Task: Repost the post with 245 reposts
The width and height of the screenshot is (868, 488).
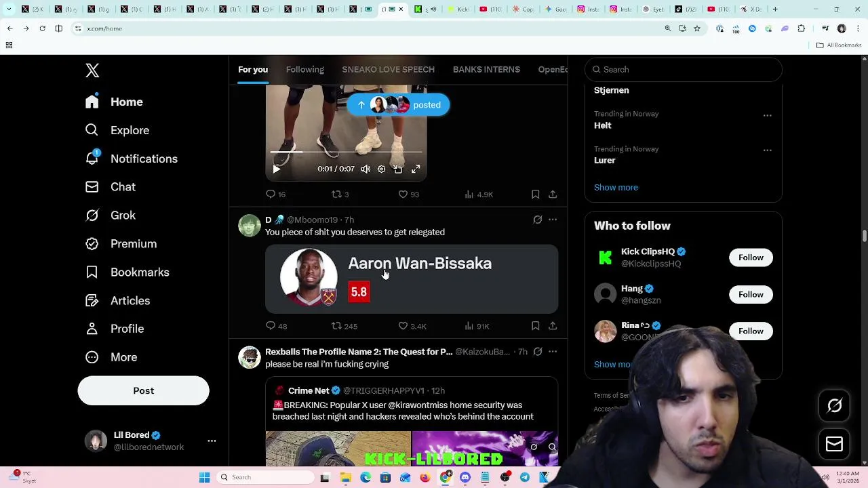Action: (x=344, y=326)
